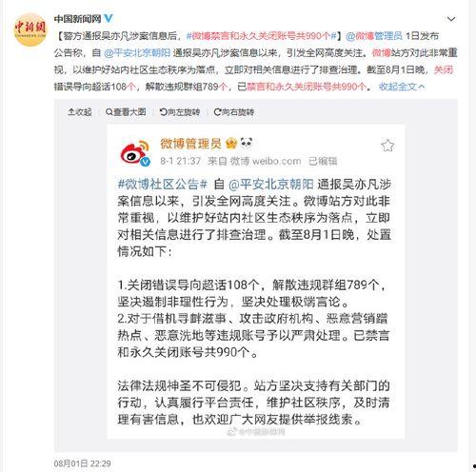Open hashtag 微博禁言和永久关闭账号共990个
This screenshot has height=472, width=476.
point(261,36)
